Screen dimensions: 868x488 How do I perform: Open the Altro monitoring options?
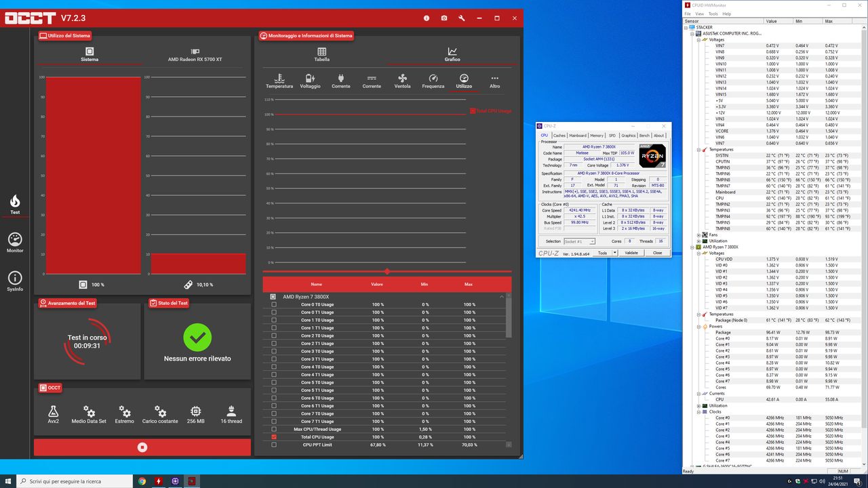494,80
